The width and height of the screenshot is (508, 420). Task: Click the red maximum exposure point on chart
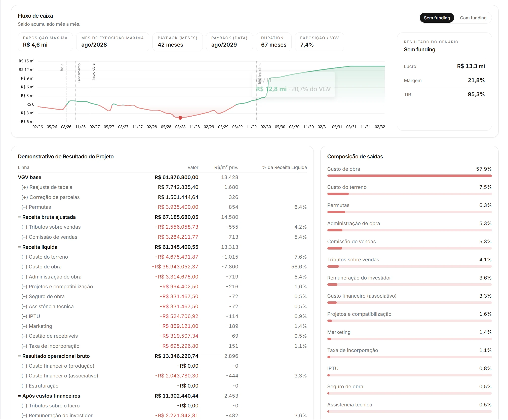pos(180,118)
